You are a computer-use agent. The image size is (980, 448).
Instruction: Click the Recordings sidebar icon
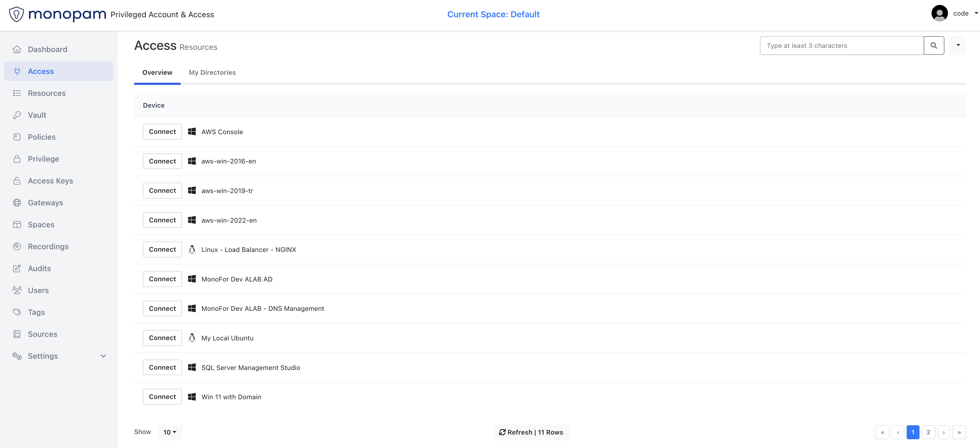click(17, 246)
